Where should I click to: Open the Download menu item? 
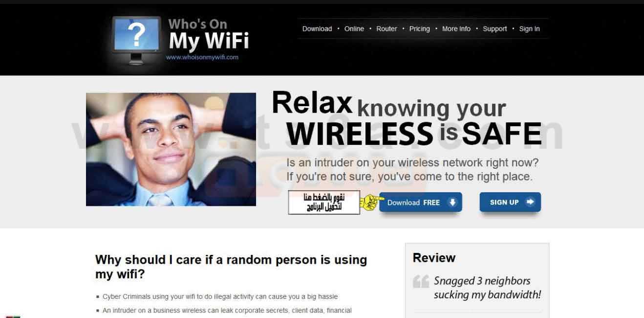317,29
